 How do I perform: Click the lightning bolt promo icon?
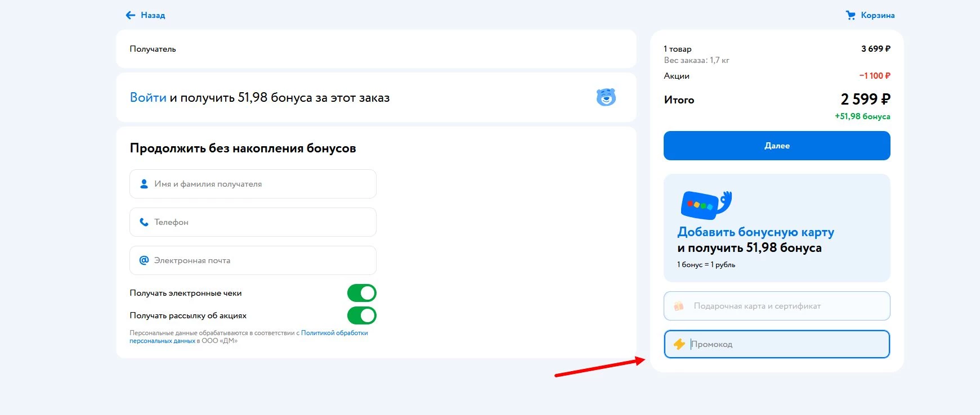point(679,344)
